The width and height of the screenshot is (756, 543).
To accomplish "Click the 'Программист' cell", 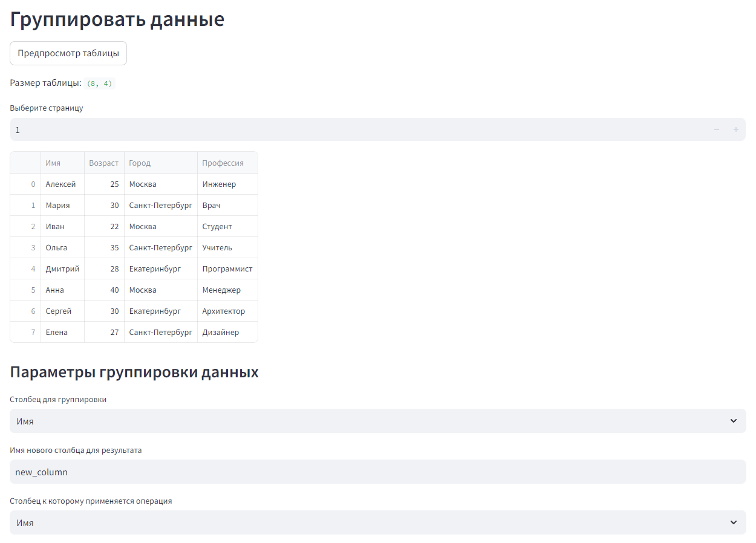I will (x=227, y=268).
